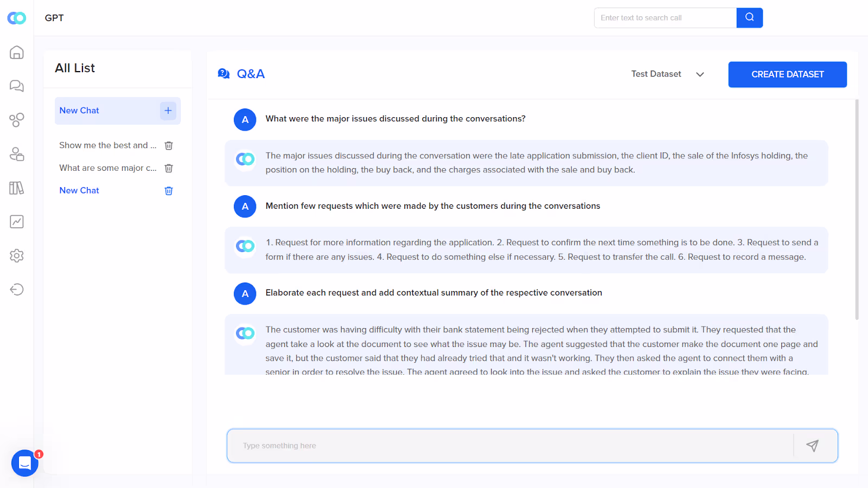Screen dimensions: 868x488
Task: Delete the "Show me the best and ..." chat
Action: tap(169, 146)
